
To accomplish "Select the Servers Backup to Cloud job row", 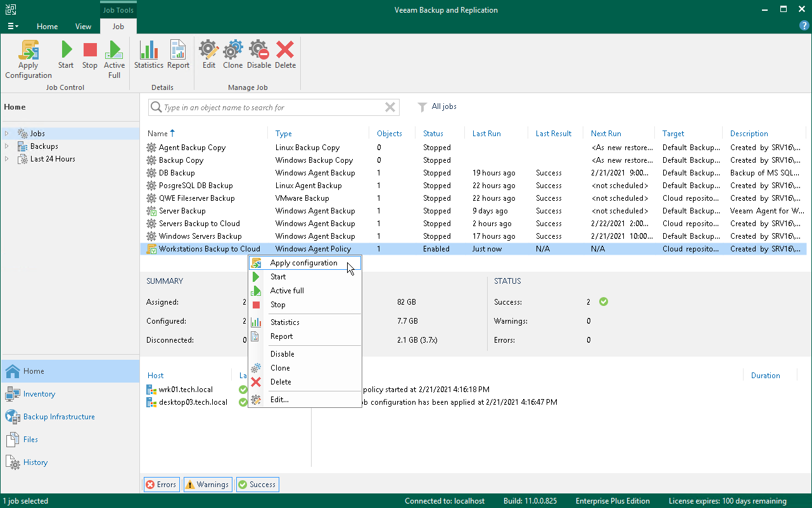I will pyautogui.click(x=473, y=224).
